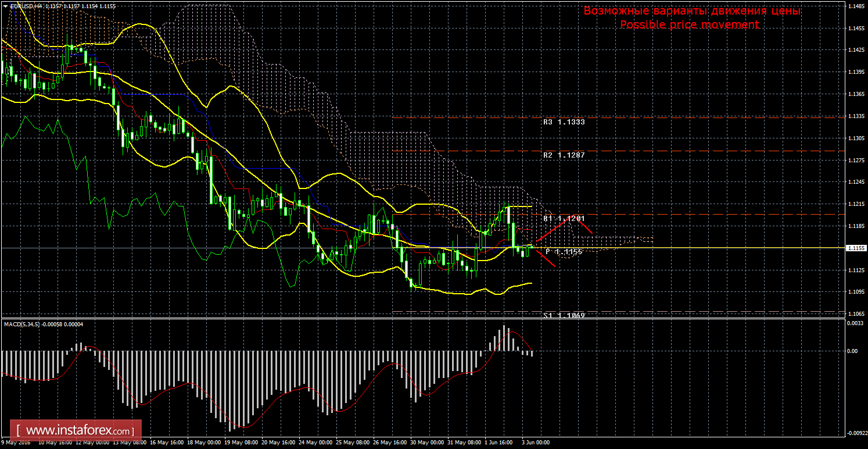Image resolution: width=868 pixels, height=449 pixels.
Task: Click the 18 May 00:00 time label
Action: 205,443
